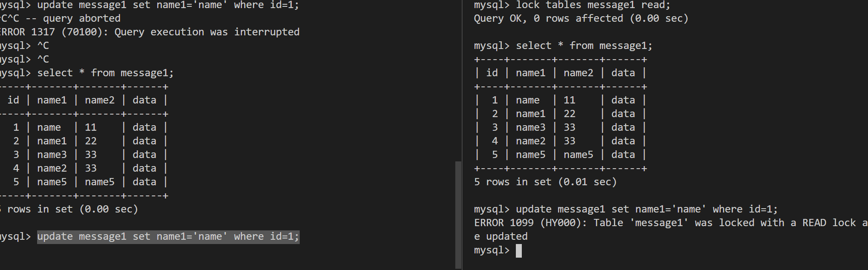
Task: Click the 'name1' header in left table
Action: click(x=52, y=101)
